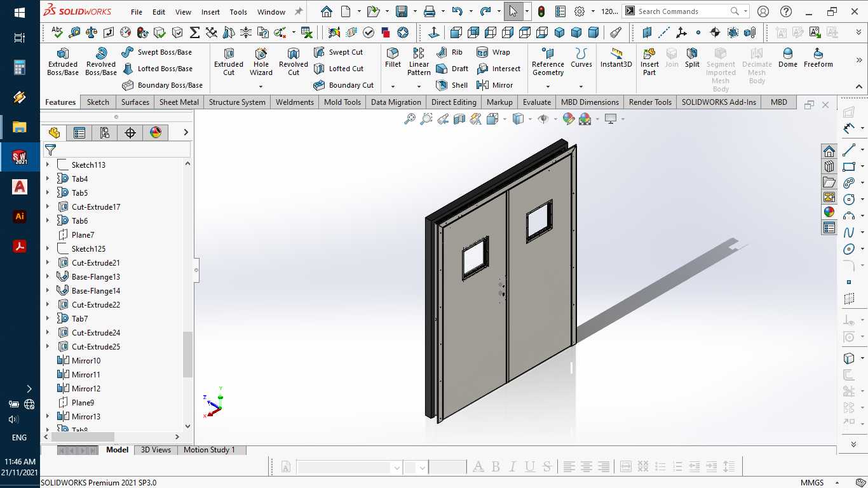Toggle the Select cursor tool
The width and height of the screenshot is (868, 488).
tap(513, 11)
